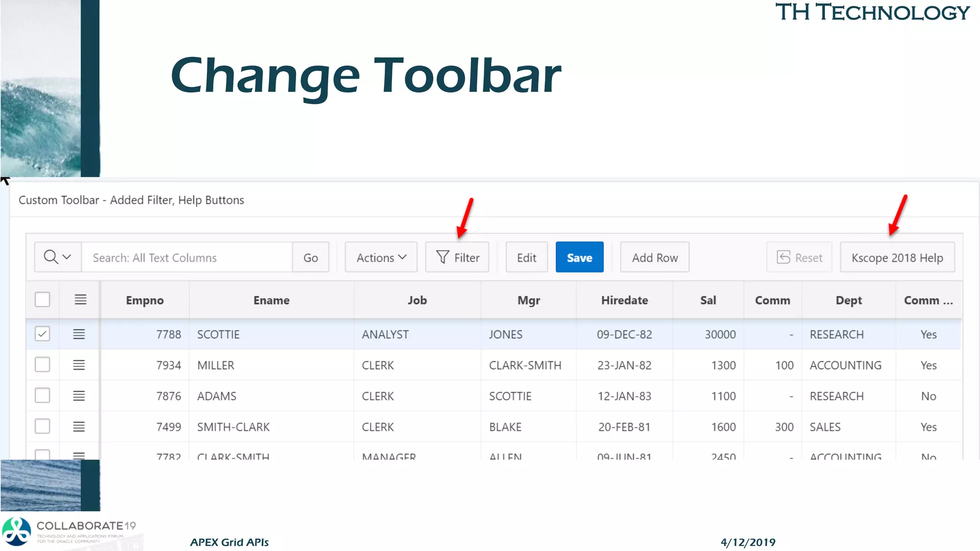Check the MILLER row checkbox
This screenshot has width=980, height=551.
tap(43, 365)
